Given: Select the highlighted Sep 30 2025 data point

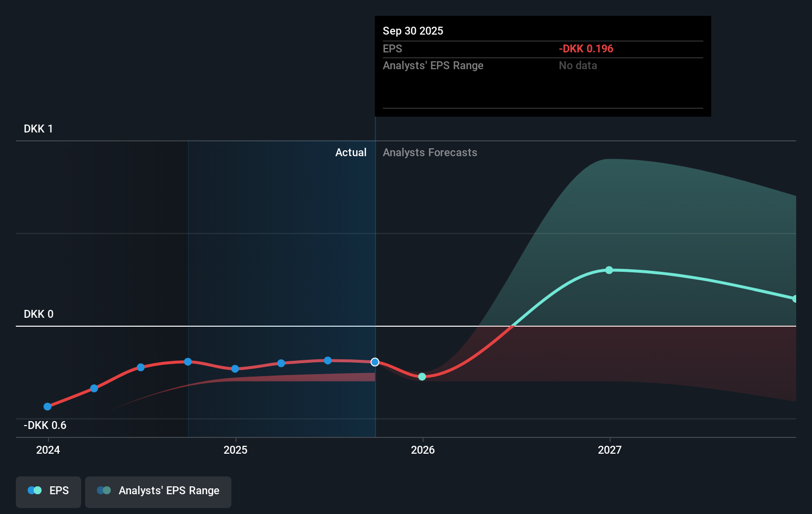Looking at the screenshot, I should tap(374, 362).
